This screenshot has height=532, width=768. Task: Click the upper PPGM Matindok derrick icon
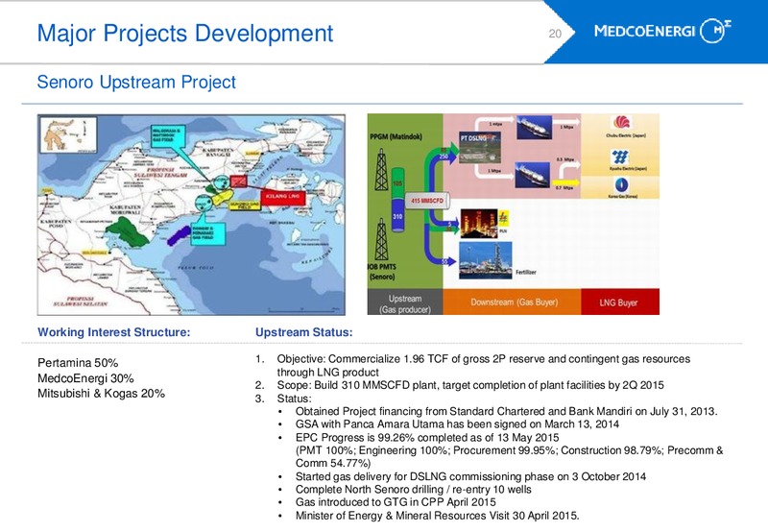[x=381, y=170]
